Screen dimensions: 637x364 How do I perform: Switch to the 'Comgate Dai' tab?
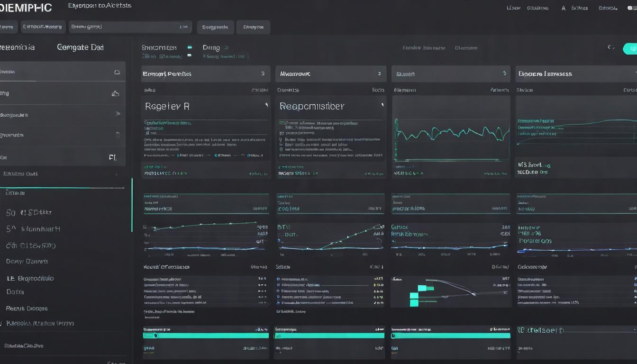click(x=80, y=47)
